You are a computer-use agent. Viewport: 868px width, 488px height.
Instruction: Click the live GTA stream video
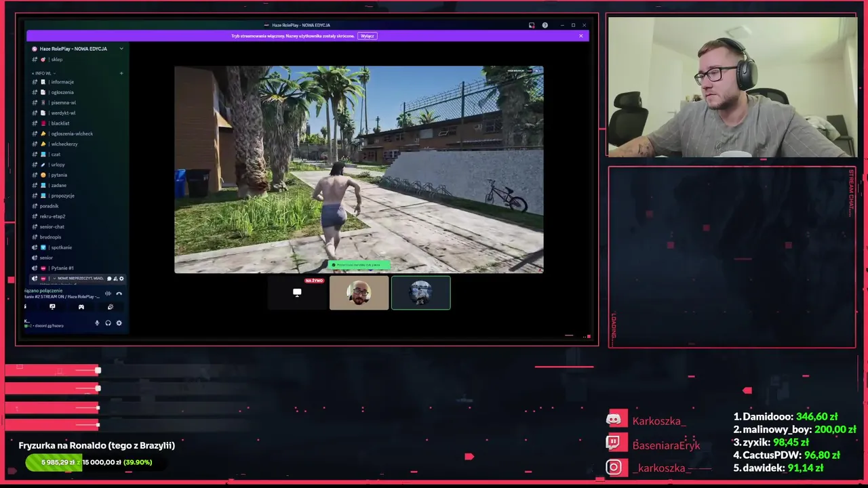click(x=359, y=169)
